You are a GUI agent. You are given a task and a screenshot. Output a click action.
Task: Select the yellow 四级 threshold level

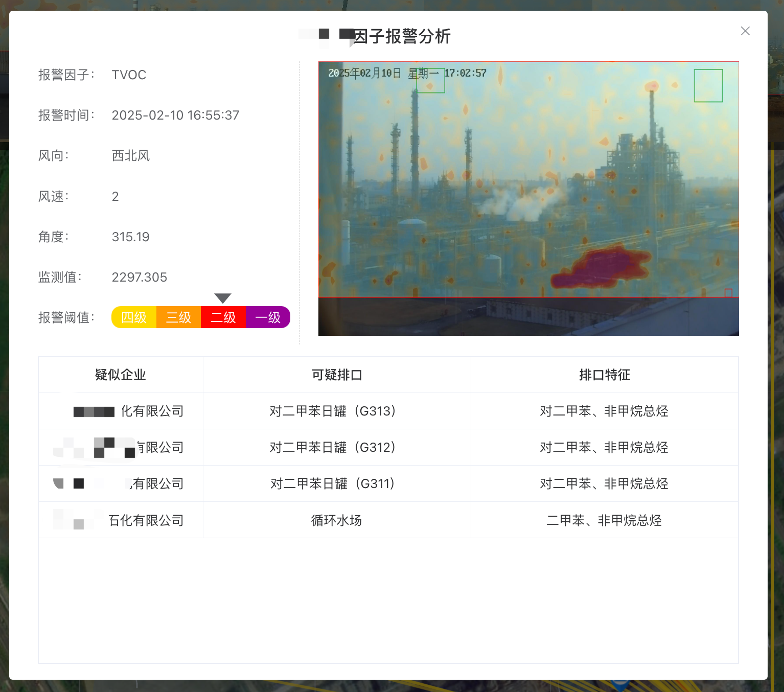coord(134,317)
